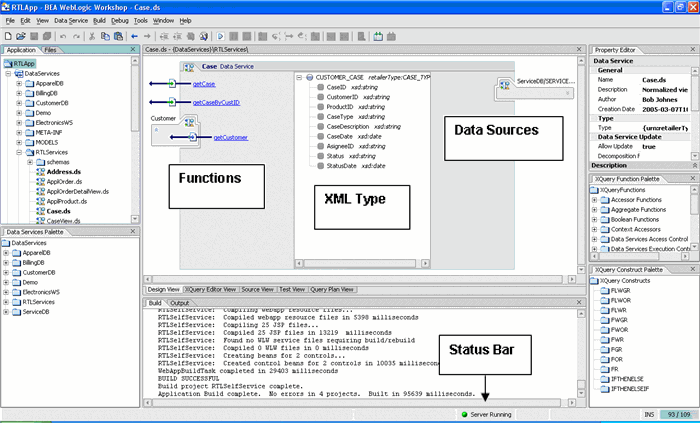Switch to the Test View tab

(x=292, y=290)
